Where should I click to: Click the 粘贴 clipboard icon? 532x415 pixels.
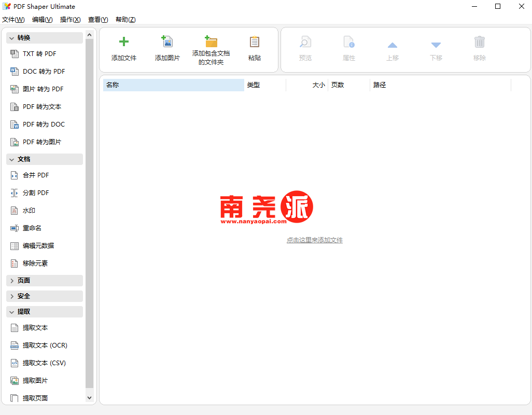point(254,41)
